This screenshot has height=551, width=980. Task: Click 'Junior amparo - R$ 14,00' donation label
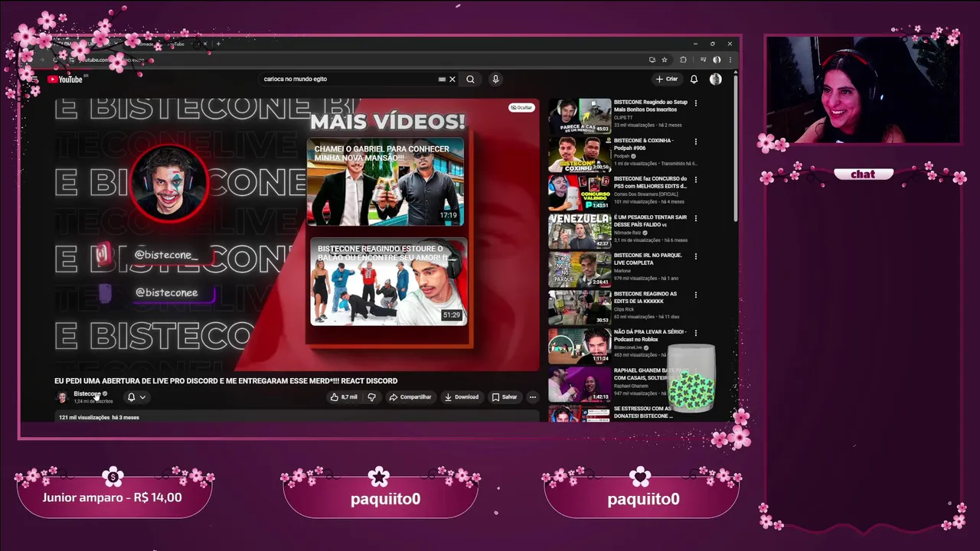pyautogui.click(x=113, y=497)
